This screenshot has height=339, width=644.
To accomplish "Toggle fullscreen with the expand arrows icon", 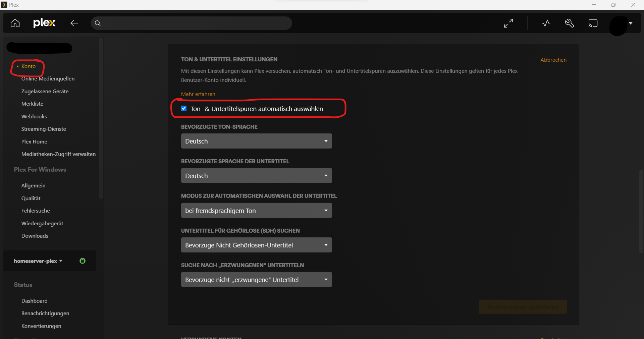I will click(508, 23).
